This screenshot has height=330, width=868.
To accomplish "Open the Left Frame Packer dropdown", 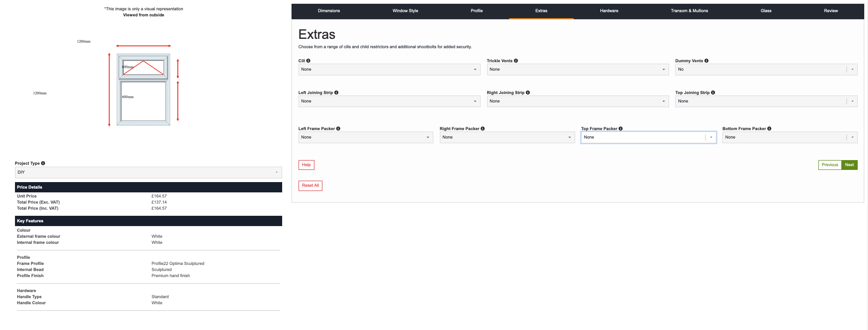I will tap(365, 137).
